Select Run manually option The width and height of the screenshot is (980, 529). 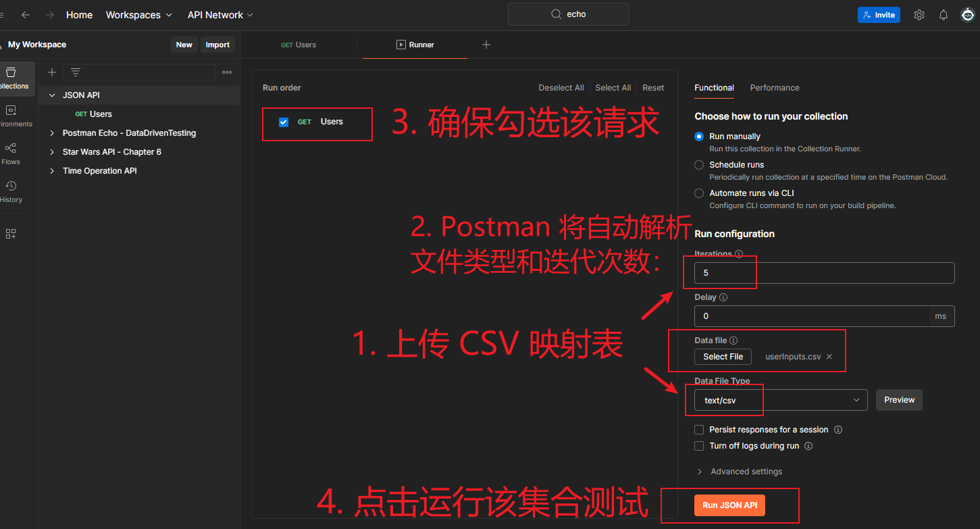point(699,136)
